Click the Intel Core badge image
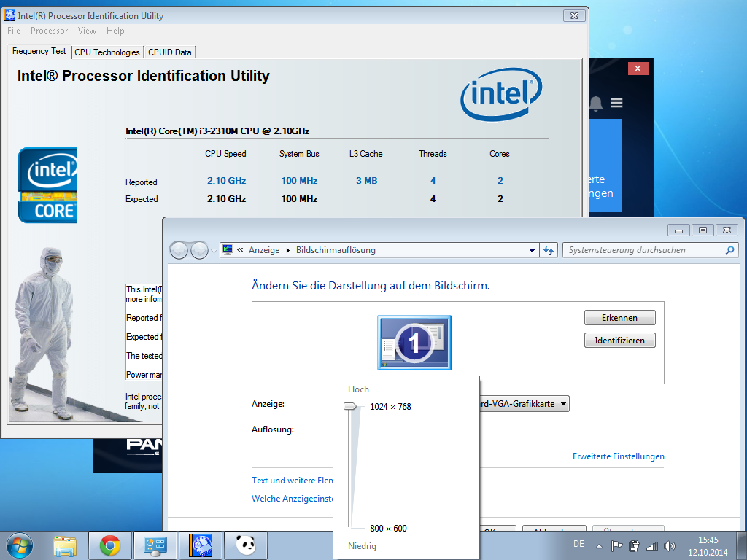Viewport: 747px width, 560px height. pos(47,185)
